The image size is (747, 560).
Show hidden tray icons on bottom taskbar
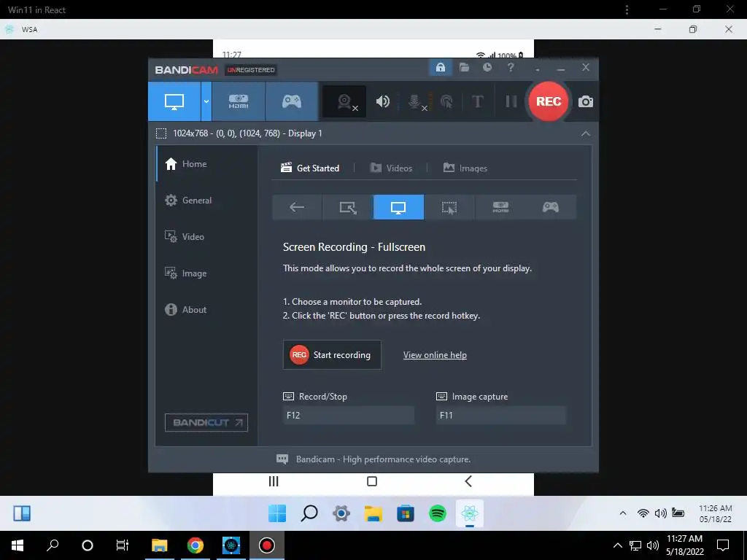617,545
